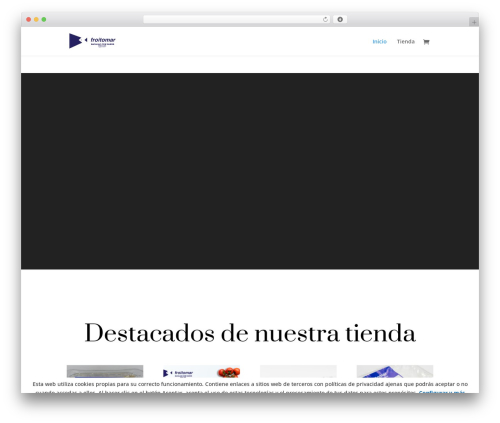Click the dark hero banner area
The height and width of the screenshot is (423, 500).
(250, 171)
